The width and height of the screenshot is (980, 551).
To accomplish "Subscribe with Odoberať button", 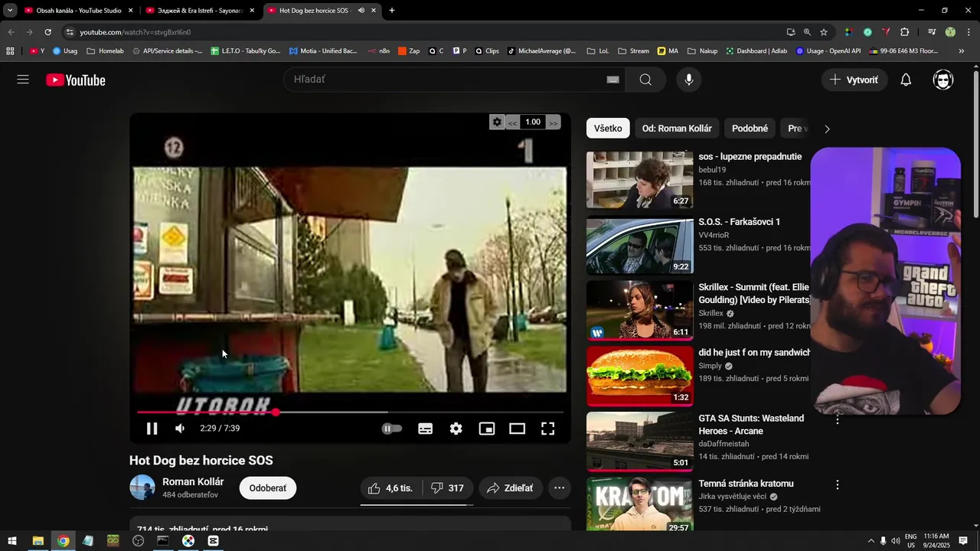I will tap(268, 488).
